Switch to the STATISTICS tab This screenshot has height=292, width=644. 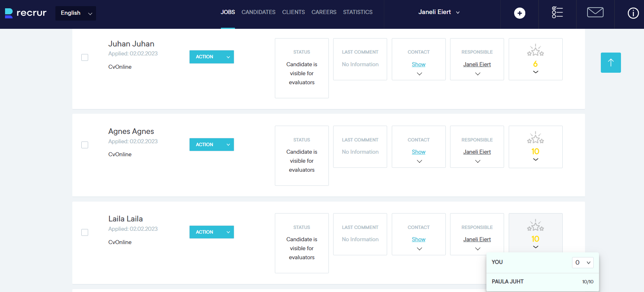358,12
